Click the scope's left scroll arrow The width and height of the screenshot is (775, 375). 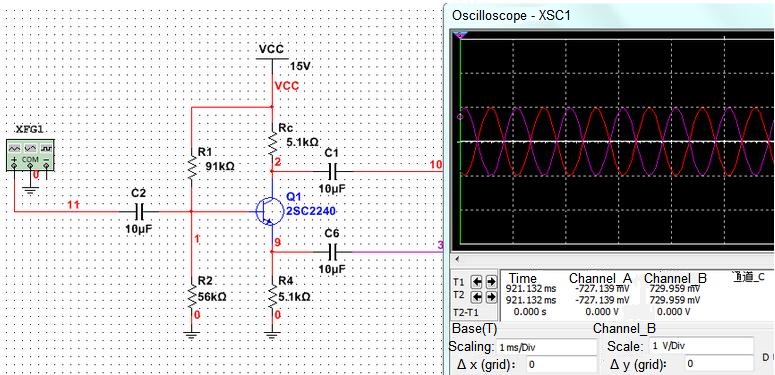coord(457,259)
